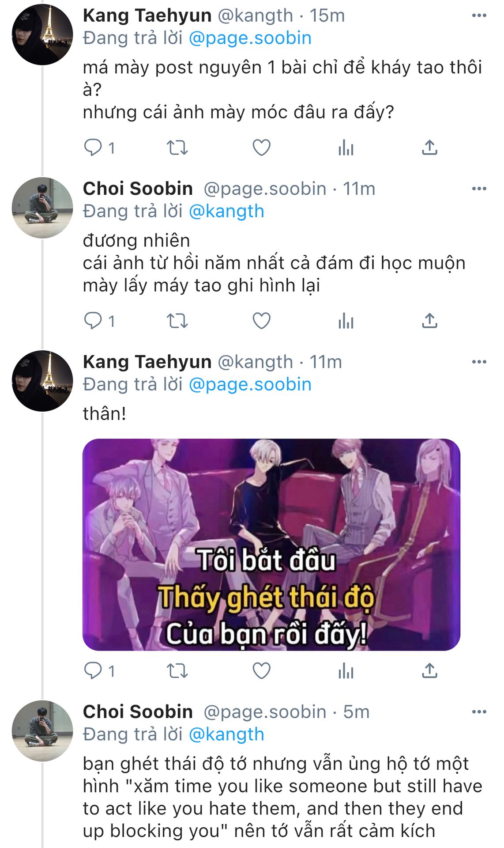Open Choi Soobin's profile avatar on 11m reply
The image size is (504, 848).
(42, 208)
